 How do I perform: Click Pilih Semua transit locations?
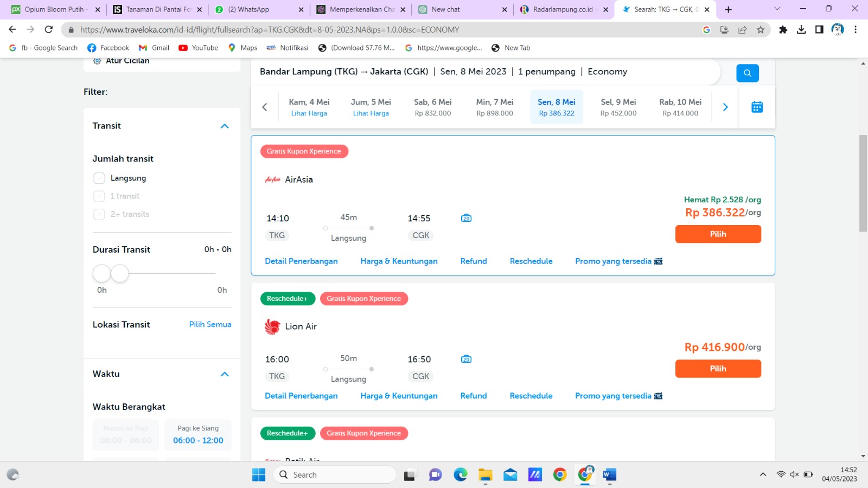point(210,324)
